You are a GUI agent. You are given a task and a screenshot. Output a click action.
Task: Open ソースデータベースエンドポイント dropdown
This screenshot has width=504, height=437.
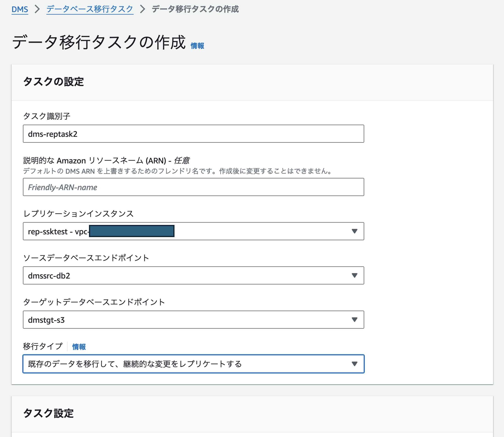tap(193, 276)
